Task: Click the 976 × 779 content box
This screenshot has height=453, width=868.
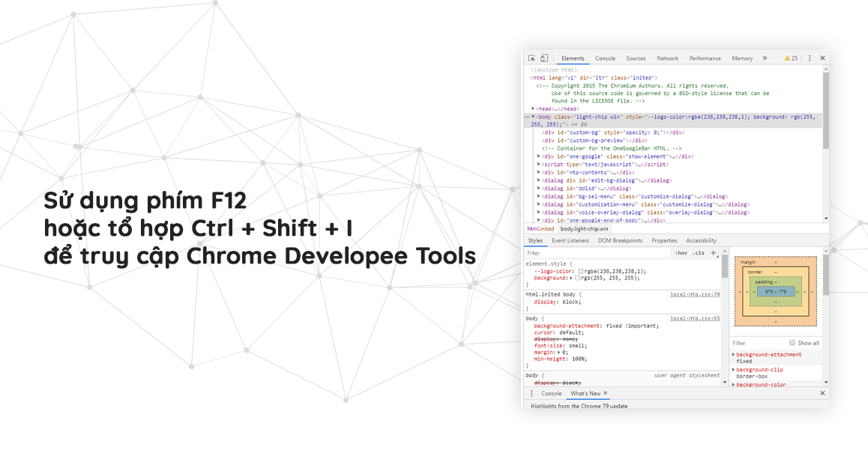Action: pyautogui.click(x=776, y=291)
